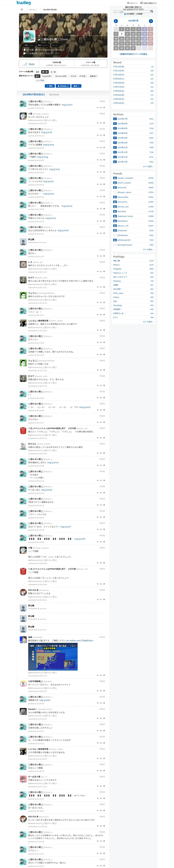Toggle the Replyを除く filter
This screenshot has width=174, height=868.
[47, 76]
